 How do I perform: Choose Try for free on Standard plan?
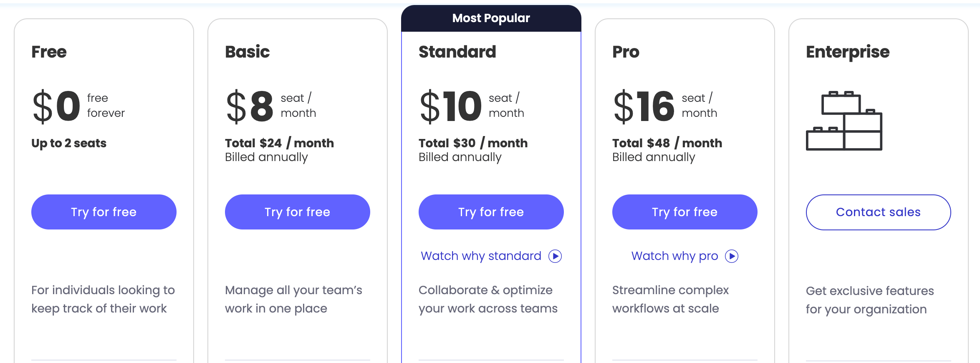pyautogui.click(x=491, y=212)
